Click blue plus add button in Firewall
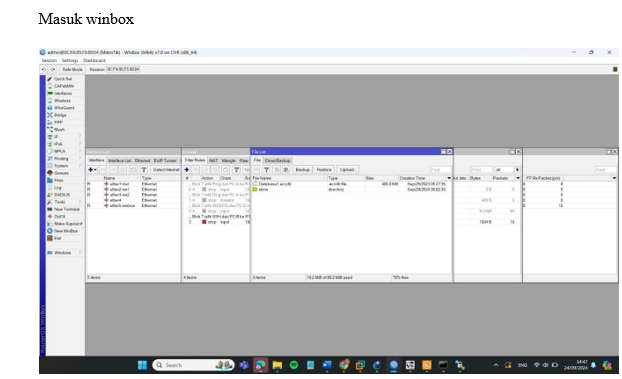 click(187, 170)
